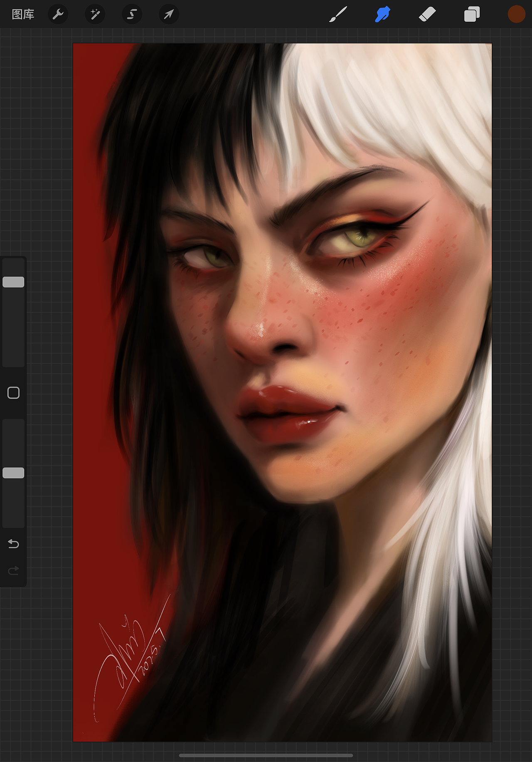Open the Actions wrench menu
532x762 pixels.
click(58, 15)
